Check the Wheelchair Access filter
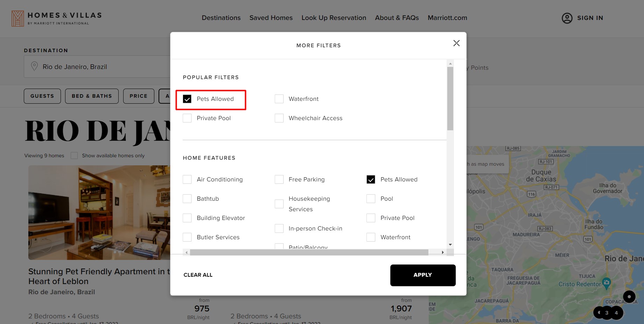Image resolution: width=644 pixels, height=324 pixels. 279,118
